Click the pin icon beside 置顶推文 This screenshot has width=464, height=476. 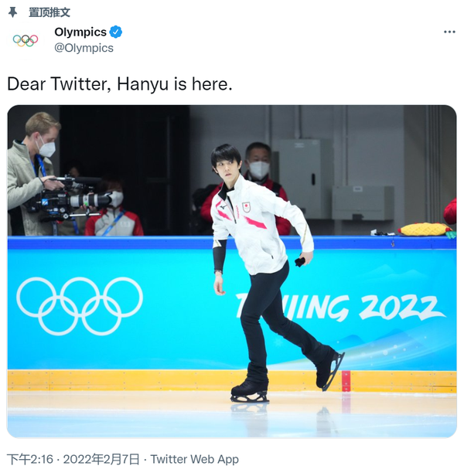point(13,12)
